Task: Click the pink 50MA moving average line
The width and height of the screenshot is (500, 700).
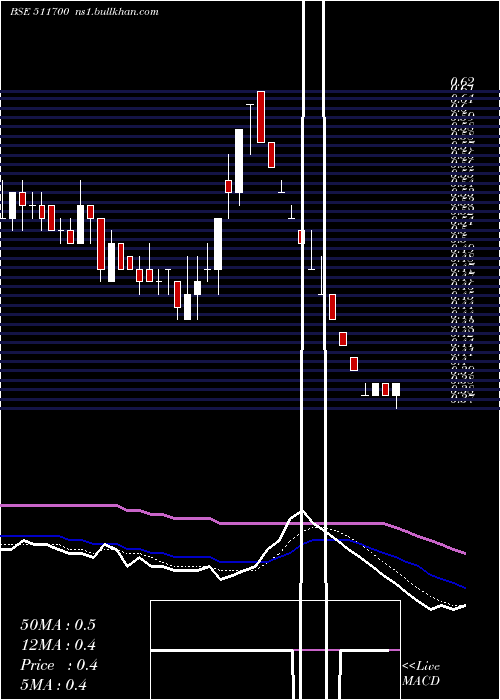Action: pyautogui.click(x=232, y=523)
